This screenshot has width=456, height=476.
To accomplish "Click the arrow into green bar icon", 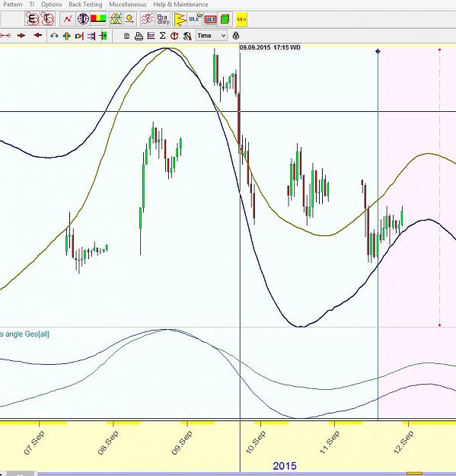I will (104, 36).
